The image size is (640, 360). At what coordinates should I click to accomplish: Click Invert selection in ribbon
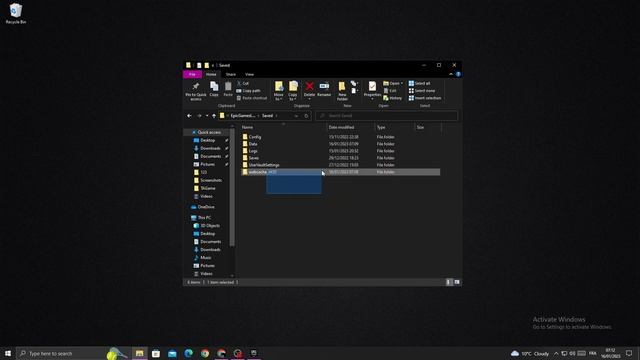click(425, 98)
